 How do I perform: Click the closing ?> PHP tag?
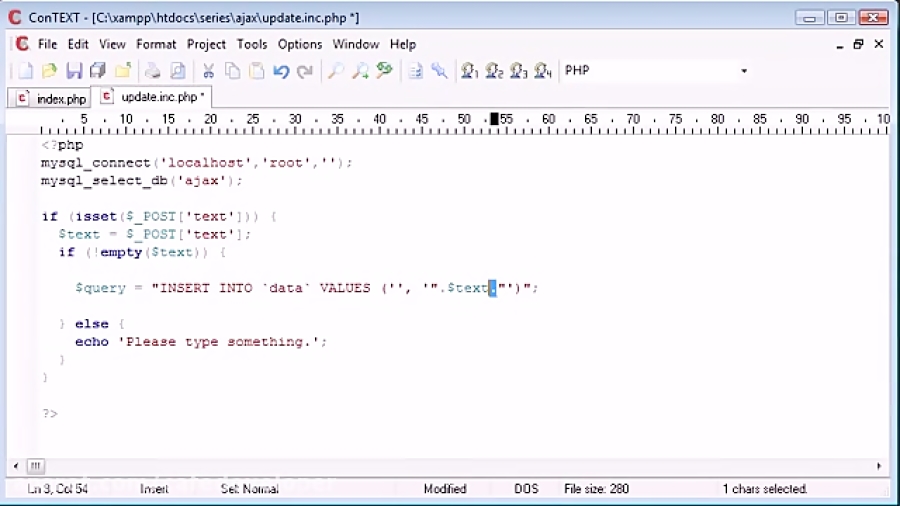(50, 414)
